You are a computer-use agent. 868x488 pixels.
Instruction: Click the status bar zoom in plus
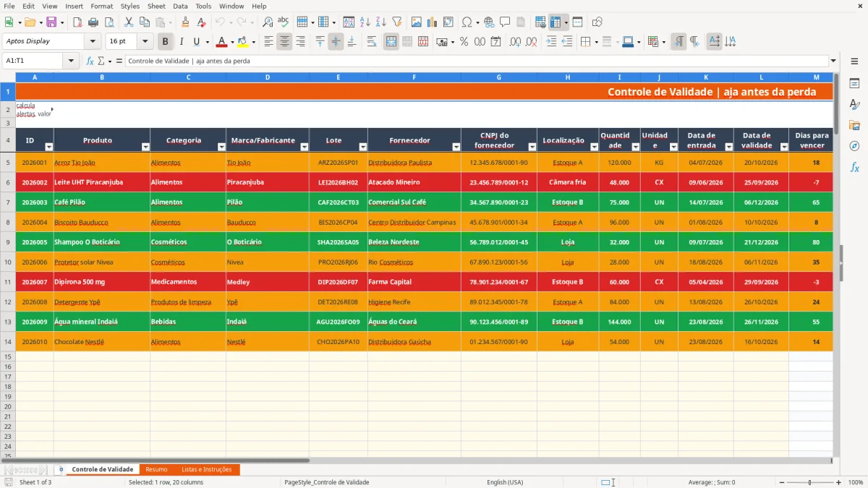840,482
